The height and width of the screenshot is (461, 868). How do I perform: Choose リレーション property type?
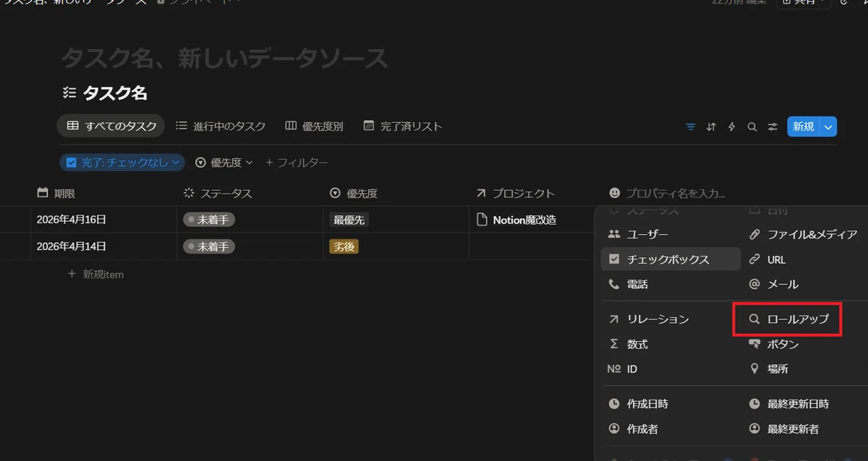671,319
